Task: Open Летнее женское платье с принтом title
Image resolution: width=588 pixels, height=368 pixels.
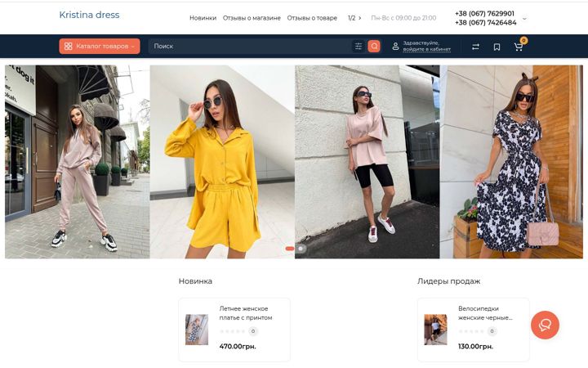Action: pyautogui.click(x=246, y=313)
